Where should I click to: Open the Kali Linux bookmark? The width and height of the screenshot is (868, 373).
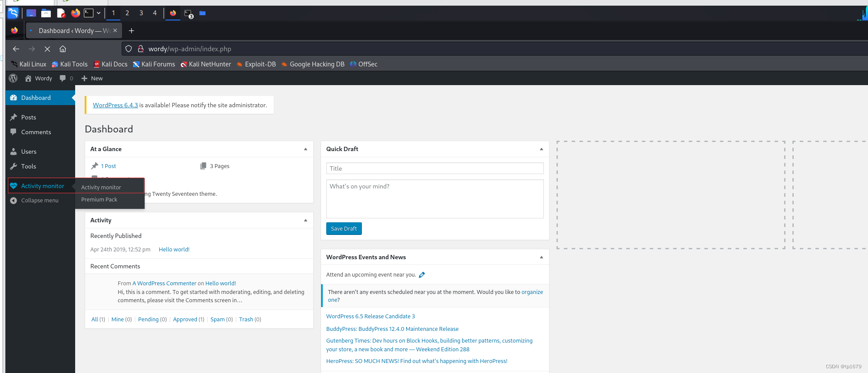(x=29, y=64)
